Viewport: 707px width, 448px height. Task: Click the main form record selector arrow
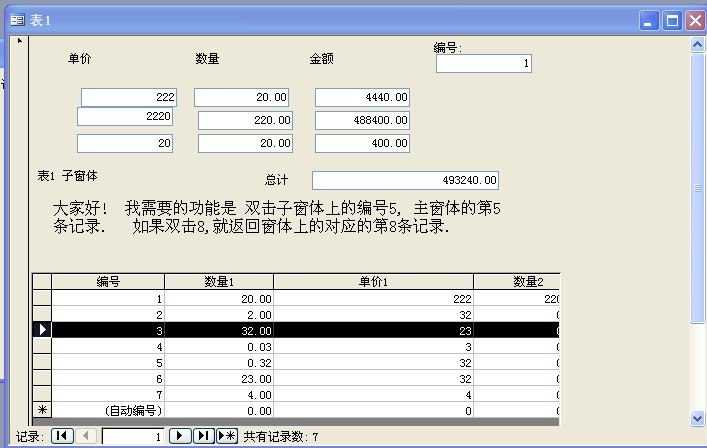(20, 42)
